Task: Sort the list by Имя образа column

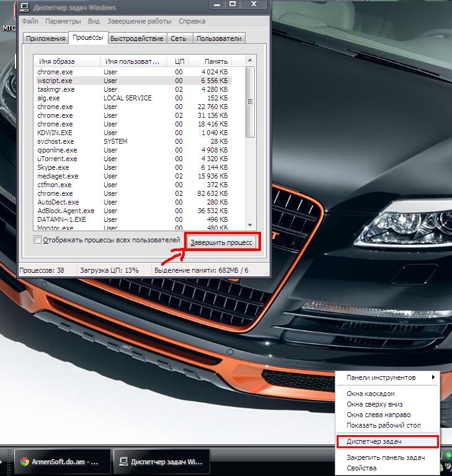Action: pyautogui.click(x=67, y=61)
